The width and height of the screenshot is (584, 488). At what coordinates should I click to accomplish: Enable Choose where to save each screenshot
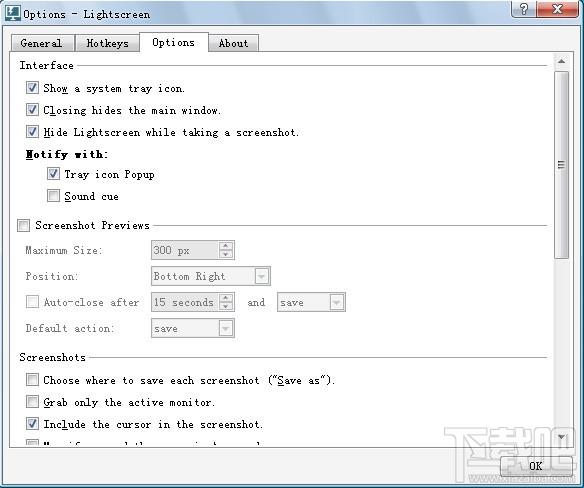(32, 380)
